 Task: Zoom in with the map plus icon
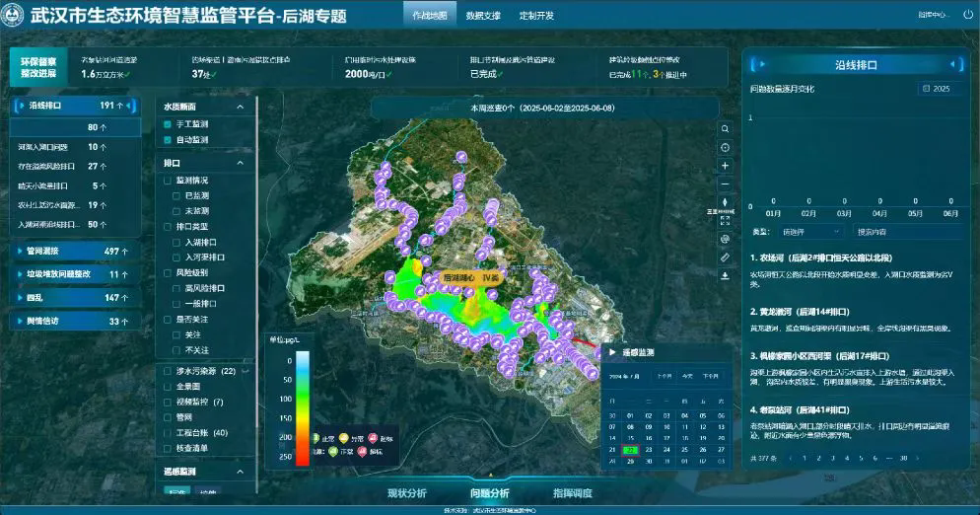(x=725, y=166)
